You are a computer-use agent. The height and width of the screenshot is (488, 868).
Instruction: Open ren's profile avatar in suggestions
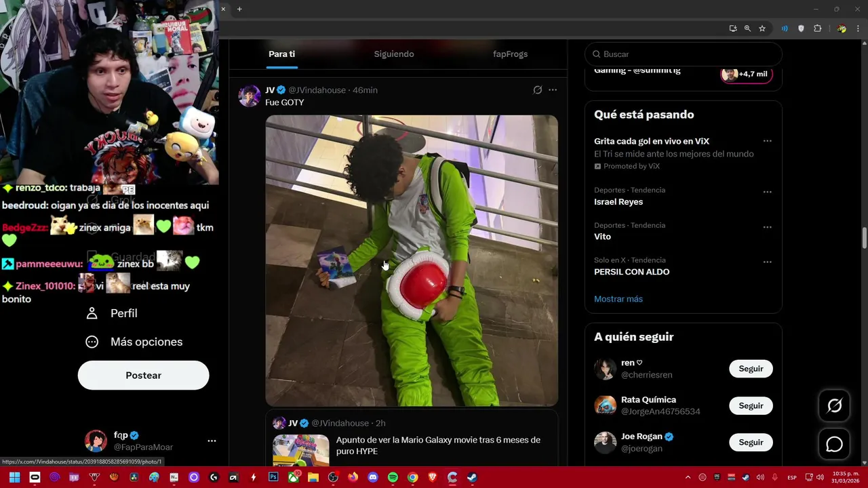[605, 369]
